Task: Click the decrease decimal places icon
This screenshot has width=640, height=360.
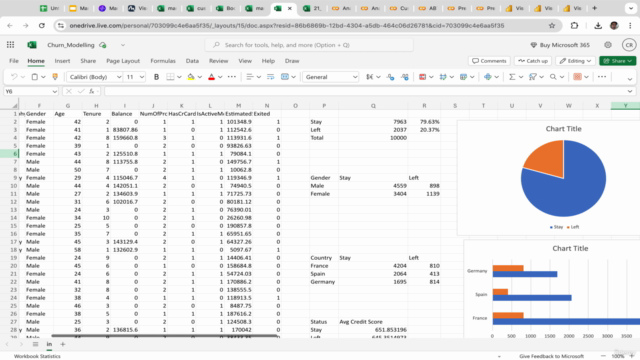Action: 391,77
